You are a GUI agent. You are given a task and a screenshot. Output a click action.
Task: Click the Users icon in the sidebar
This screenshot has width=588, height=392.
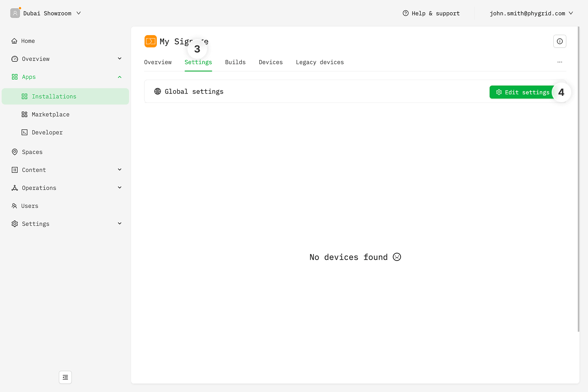click(x=14, y=206)
